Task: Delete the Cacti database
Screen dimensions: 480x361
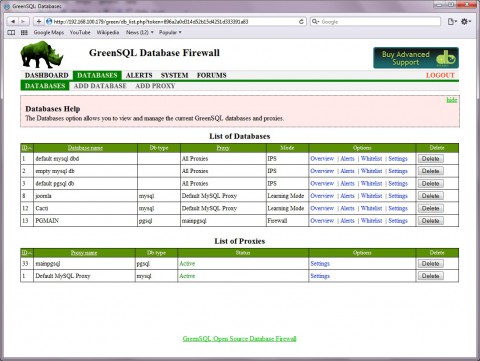Action: point(431,208)
